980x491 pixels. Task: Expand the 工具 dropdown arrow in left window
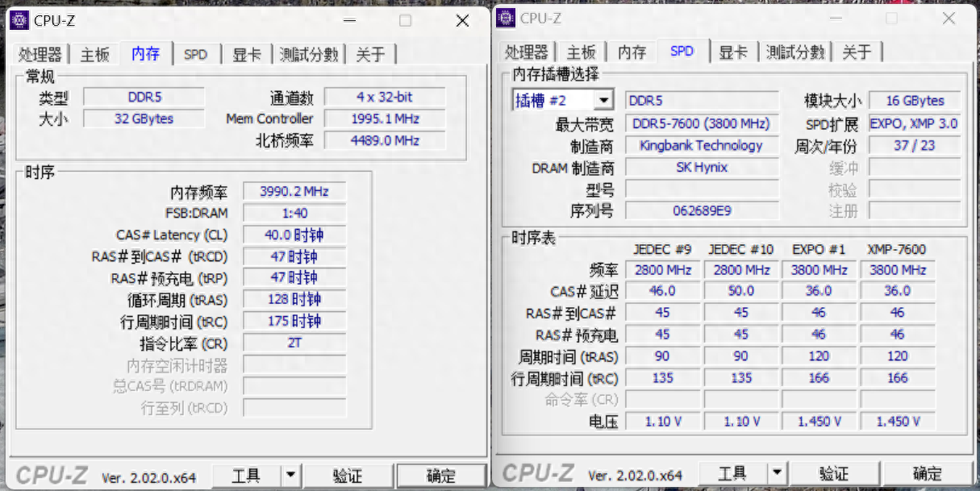[x=290, y=476]
